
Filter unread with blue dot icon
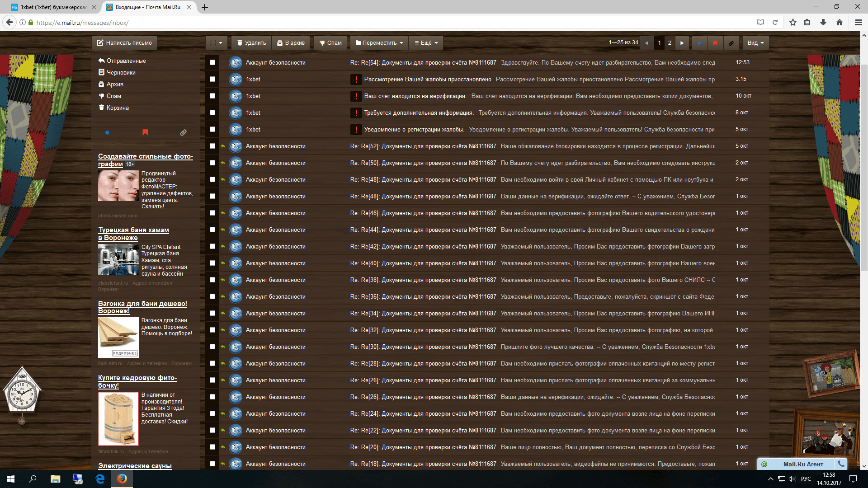pos(699,43)
